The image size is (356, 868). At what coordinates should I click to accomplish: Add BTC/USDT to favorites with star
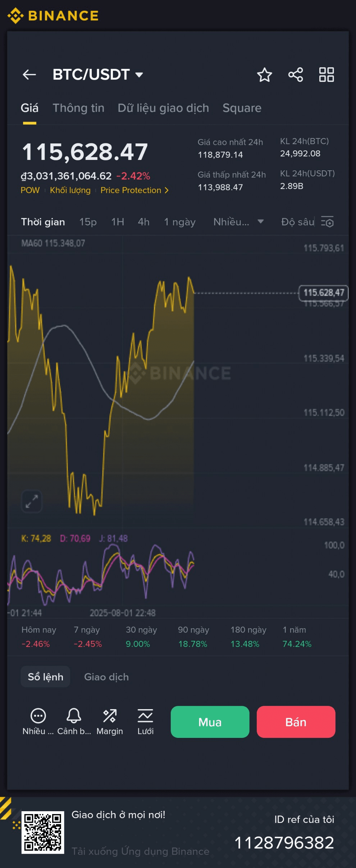click(x=264, y=75)
